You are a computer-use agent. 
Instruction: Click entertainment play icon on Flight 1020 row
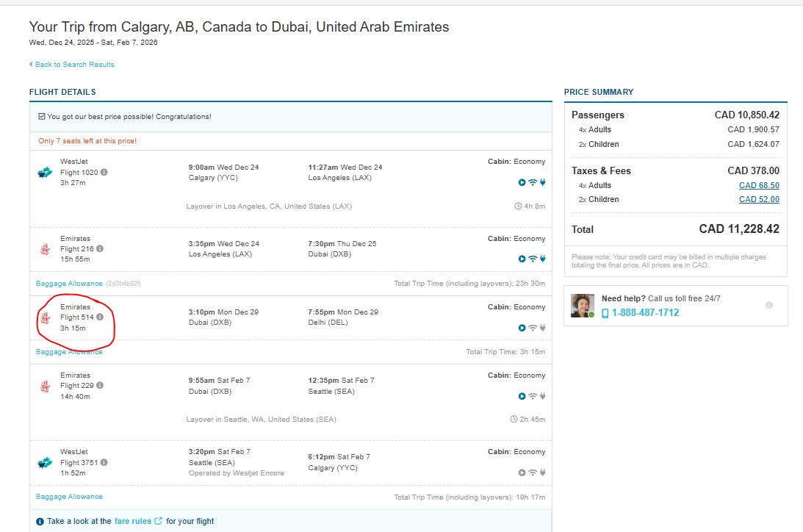tap(522, 182)
